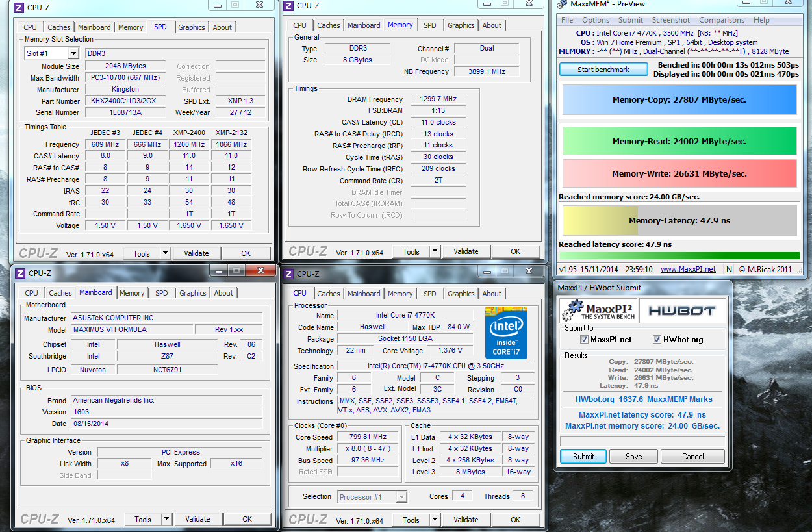Open the Comparisons menu in MaxxMEM²

pyautogui.click(x=722, y=20)
